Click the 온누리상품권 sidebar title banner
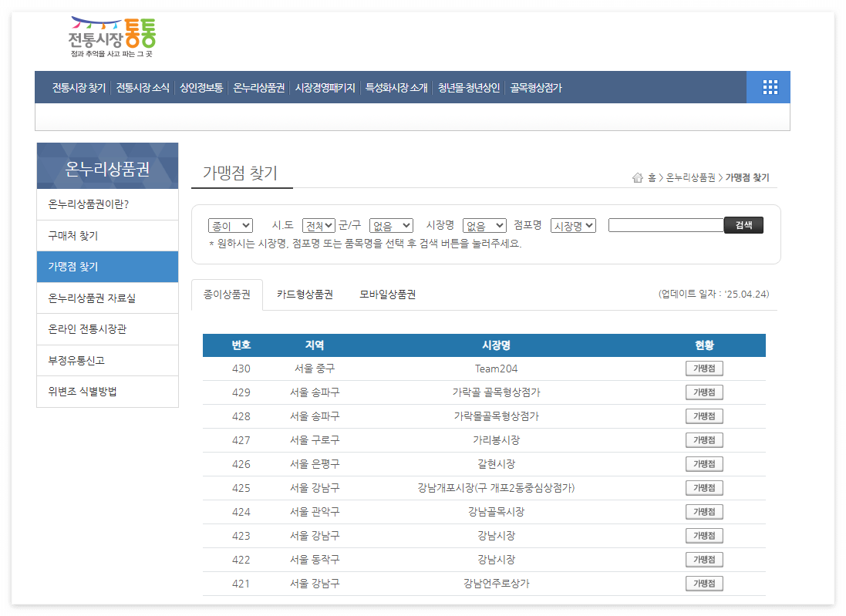This screenshot has width=846, height=616. [107, 166]
